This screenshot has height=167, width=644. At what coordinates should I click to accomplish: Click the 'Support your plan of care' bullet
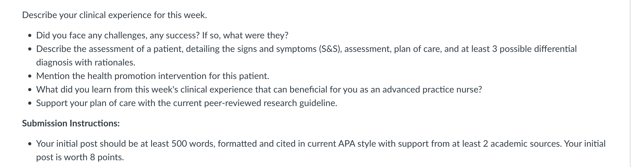[x=186, y=103]
